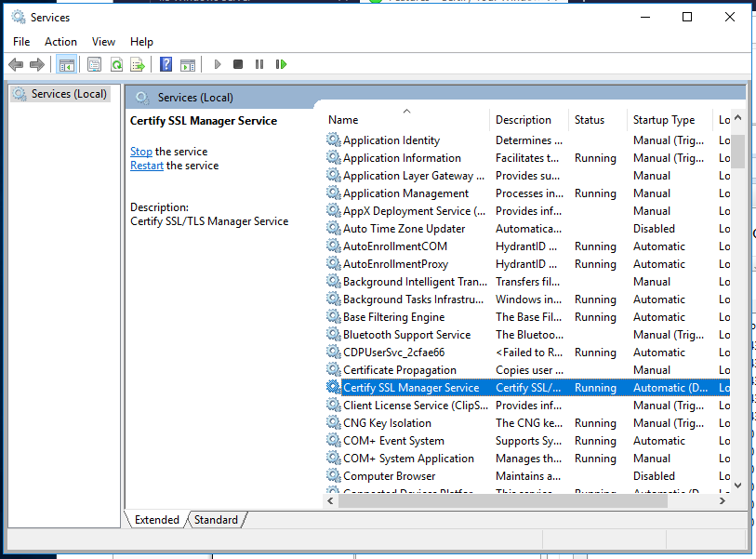Select the Application Layer Gateway service row
756x559 pixels.
528,176
